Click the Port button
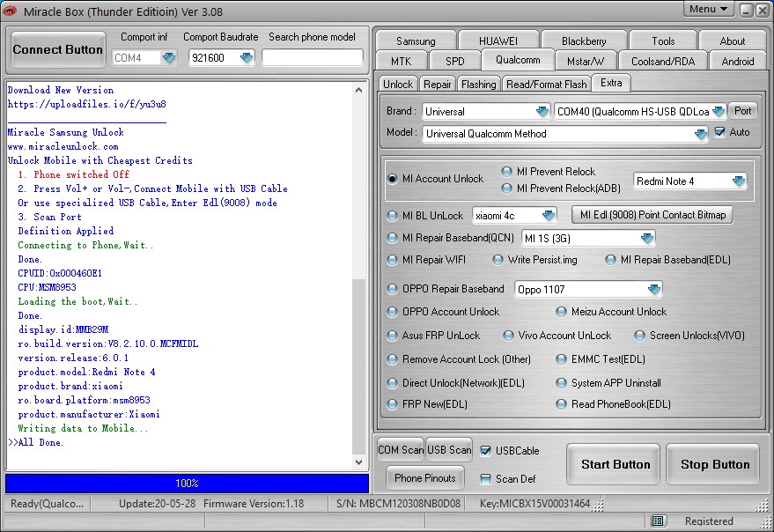 pyautogui.click(x=742, y=111)
